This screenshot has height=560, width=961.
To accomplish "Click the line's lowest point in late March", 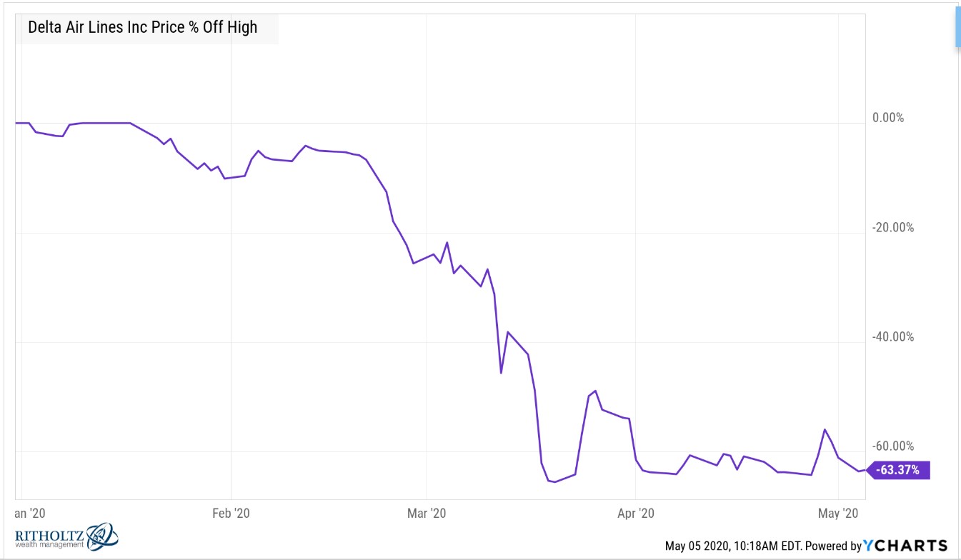I will (x=554, y=481).
